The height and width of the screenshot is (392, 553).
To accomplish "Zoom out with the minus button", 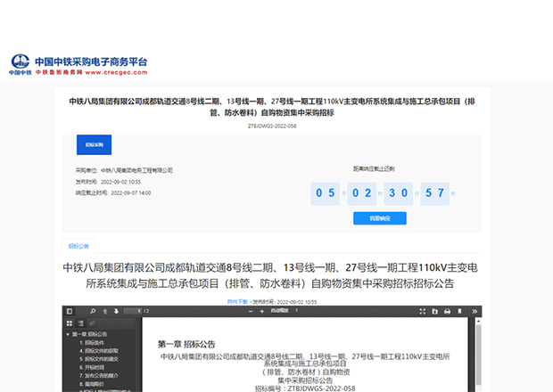I will pos(251,311).
